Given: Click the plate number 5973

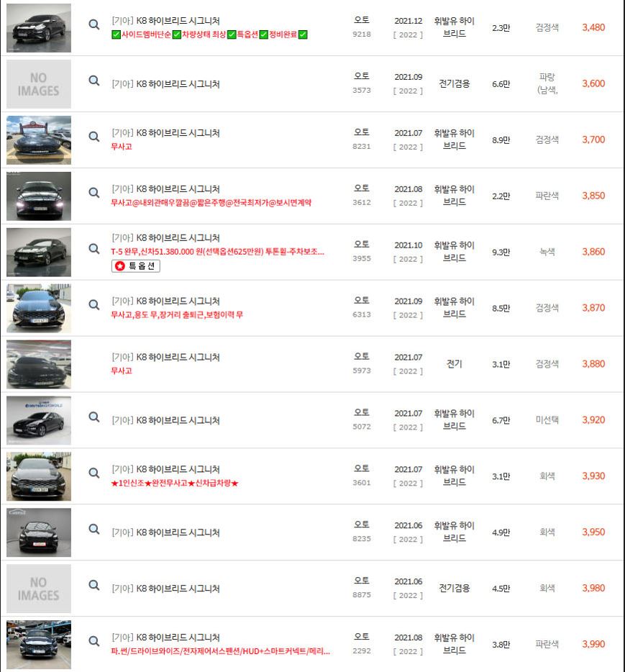Looking at the screenshot, I should point(362,371).
